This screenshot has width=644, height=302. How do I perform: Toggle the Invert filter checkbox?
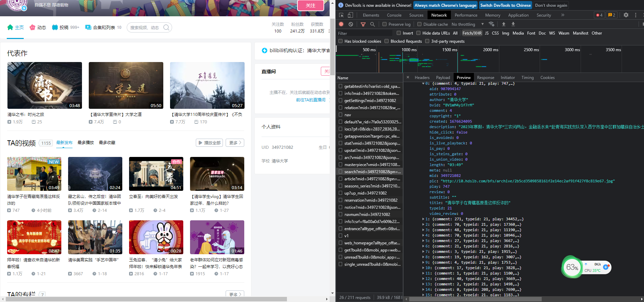click(399, 33)
